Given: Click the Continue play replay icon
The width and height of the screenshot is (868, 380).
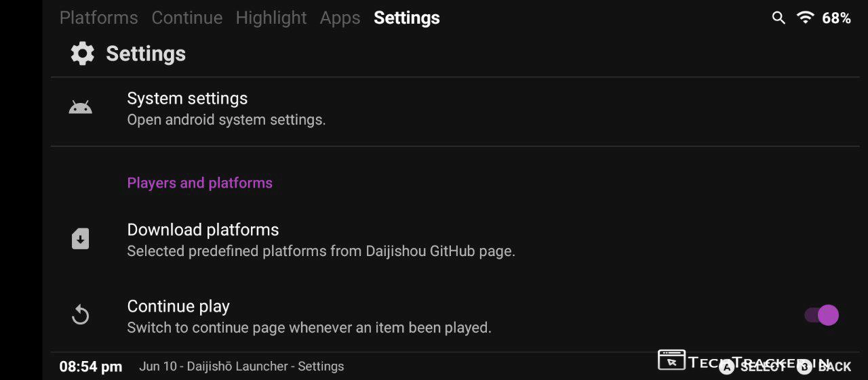Looking at the screenshot, I should (x=81, y=315).
